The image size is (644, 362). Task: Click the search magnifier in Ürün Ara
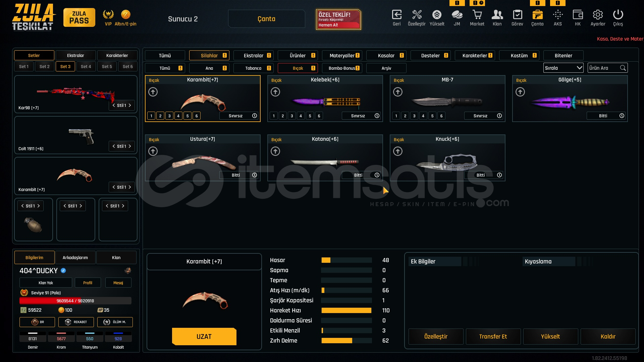point(623,68)
